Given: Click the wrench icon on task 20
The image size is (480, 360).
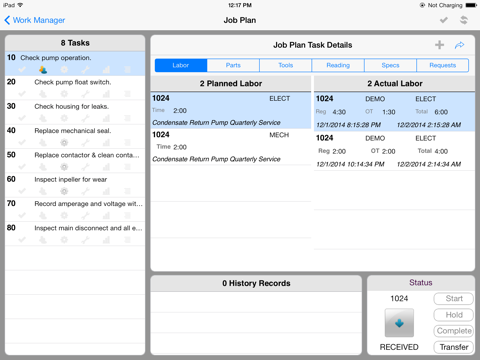Looking at the screenshot, I should (x=85, y=94).
